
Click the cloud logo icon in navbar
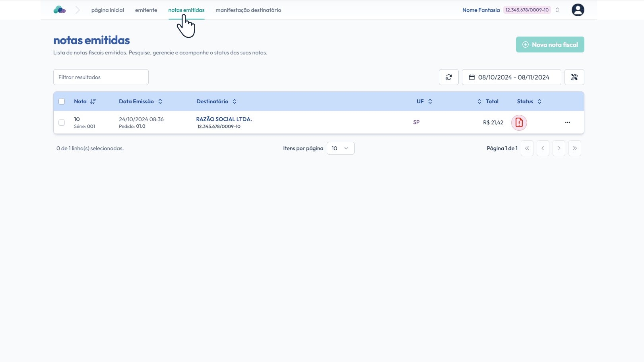pos(60,10)
